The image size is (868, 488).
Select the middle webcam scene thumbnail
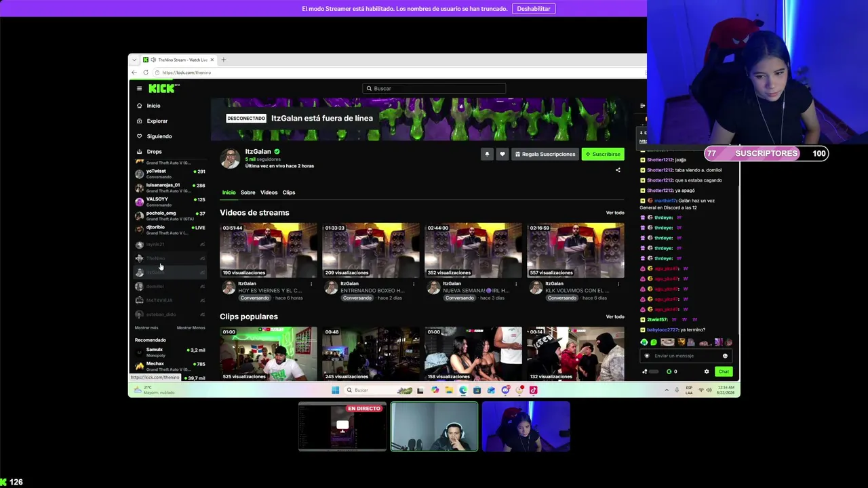click(434, 427)
